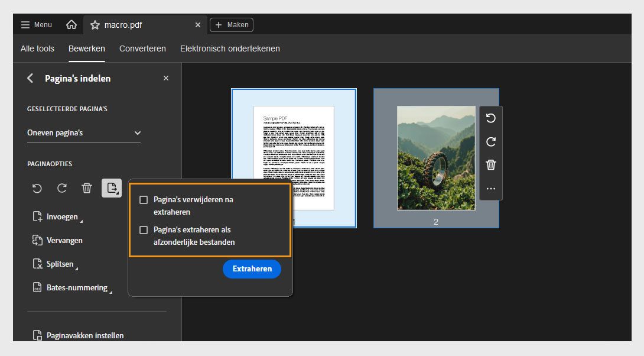Enable Pagina's verwijderen na extraheren checkbox
Screen dimensions: 644x356
pyautogui.click(x=144, y=200)
